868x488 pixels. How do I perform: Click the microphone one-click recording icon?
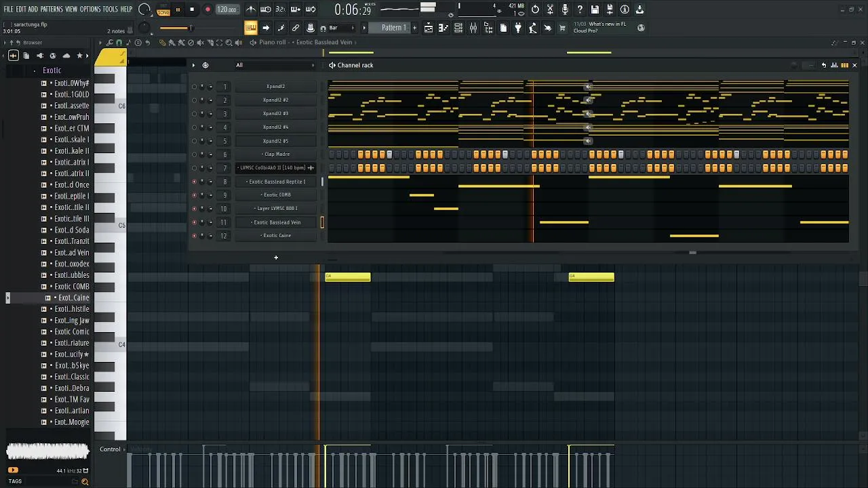565,9
